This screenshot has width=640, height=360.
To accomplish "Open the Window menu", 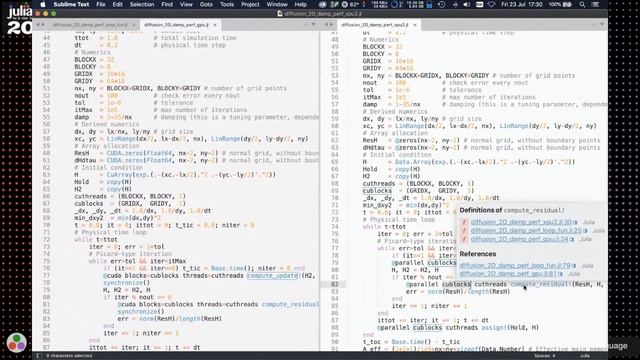I will (x=277, y=4).
